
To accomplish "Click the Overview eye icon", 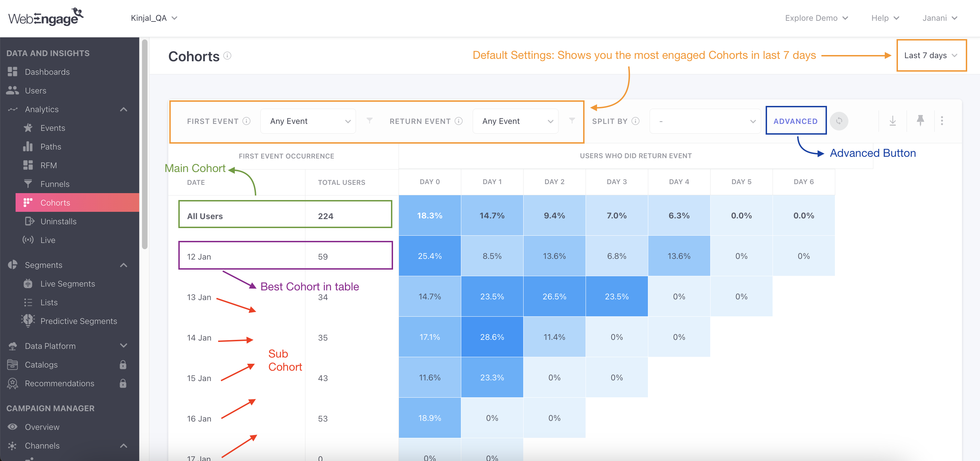I will point(12,426).
